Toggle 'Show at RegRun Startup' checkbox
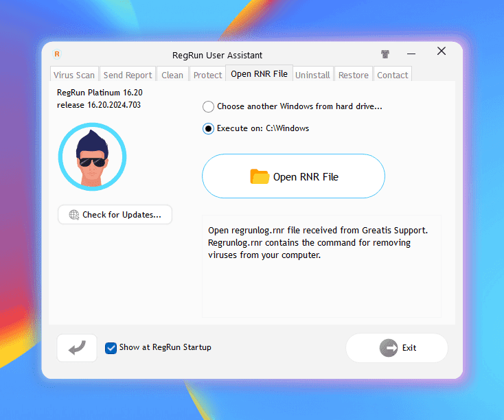 tap(111, 348)
